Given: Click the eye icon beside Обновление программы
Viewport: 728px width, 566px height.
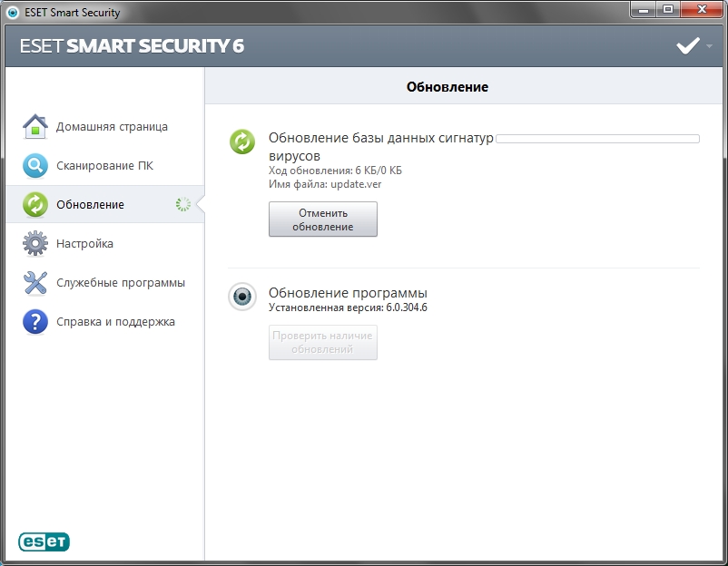Looking at the screenshot, I should coord(242,298).
